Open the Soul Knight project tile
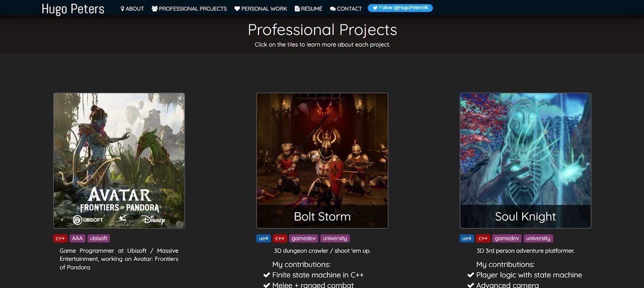This screenshot has height=288, width=644. [525, 160]
